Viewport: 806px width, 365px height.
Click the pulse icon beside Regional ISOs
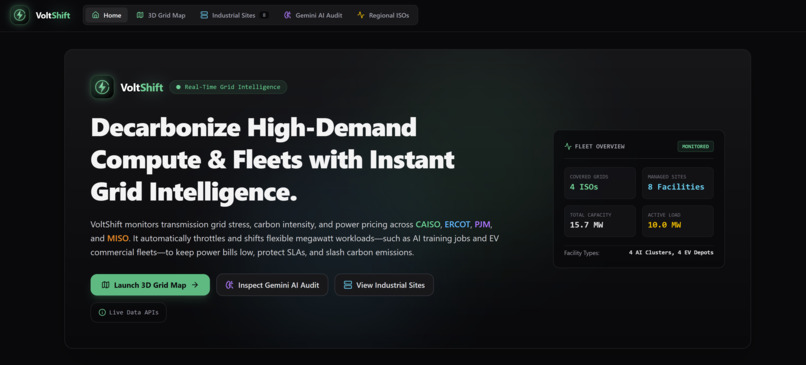(x=361, y=15)
